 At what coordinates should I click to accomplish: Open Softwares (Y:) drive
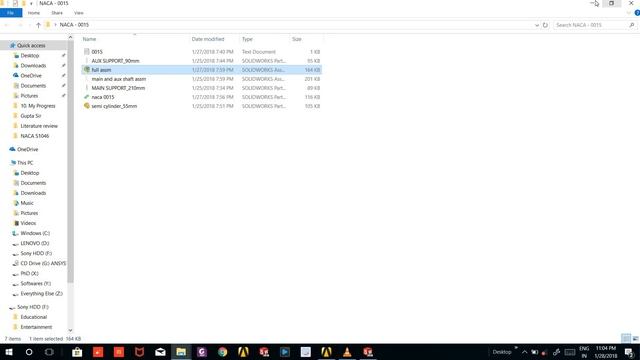(x=36, y=283)
